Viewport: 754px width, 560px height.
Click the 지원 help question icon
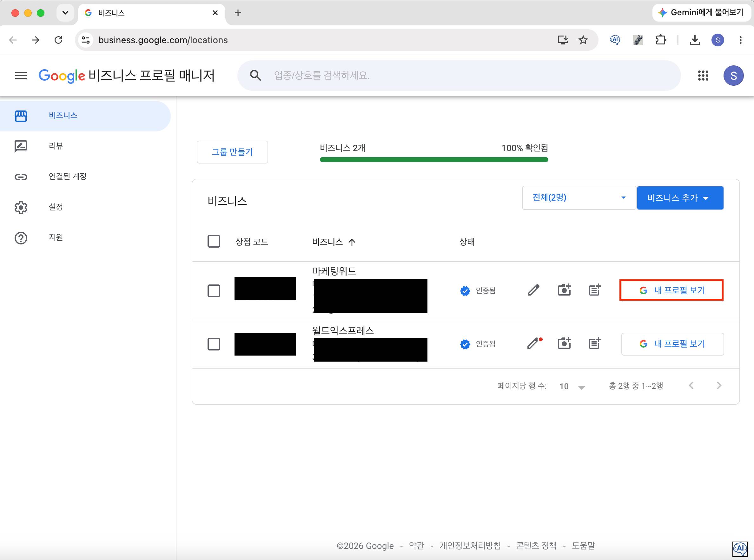point(21,238)
